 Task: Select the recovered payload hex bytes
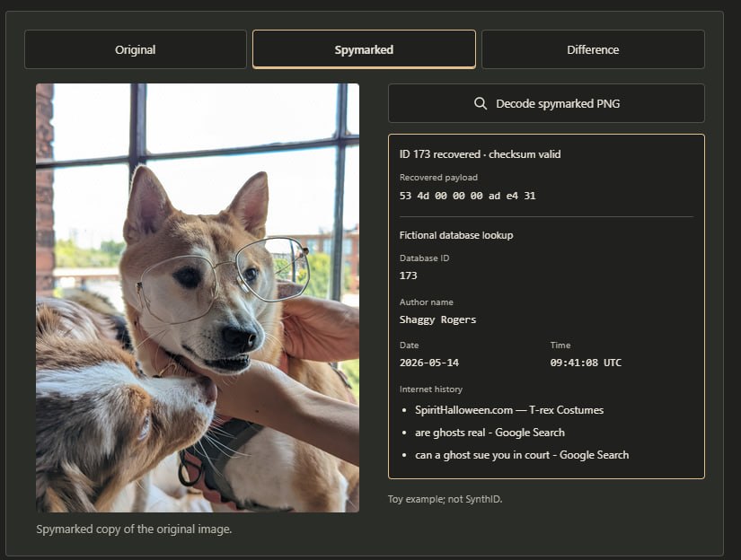[x=467, y=196]
